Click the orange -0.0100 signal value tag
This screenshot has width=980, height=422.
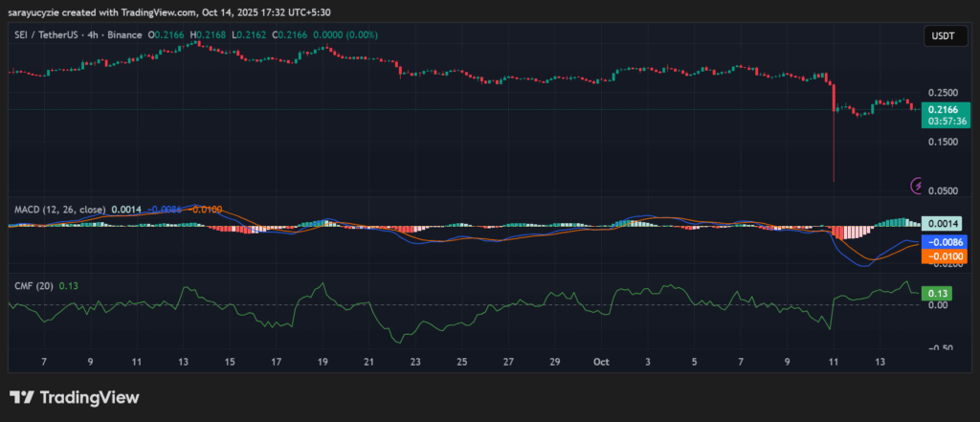point(943,256)
